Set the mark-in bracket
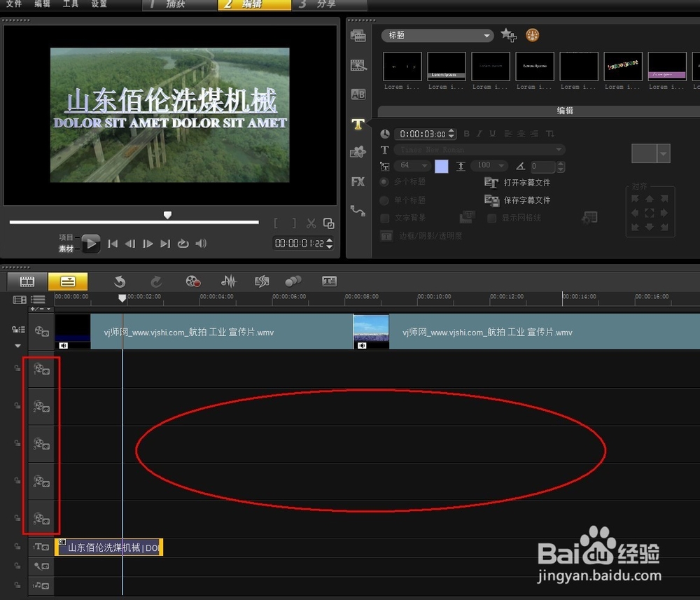 tap(276, 223)
